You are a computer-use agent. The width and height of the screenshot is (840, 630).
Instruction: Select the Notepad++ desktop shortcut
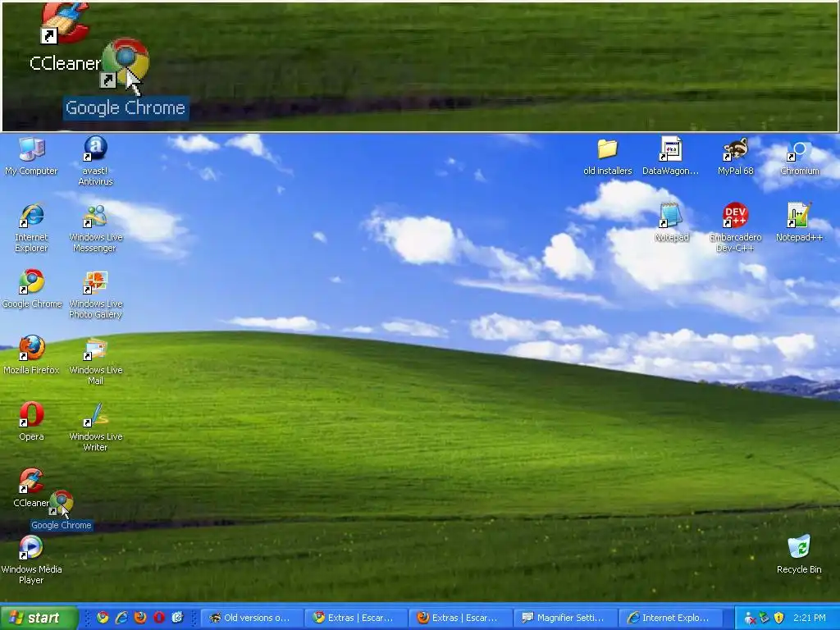coord(799,222)
